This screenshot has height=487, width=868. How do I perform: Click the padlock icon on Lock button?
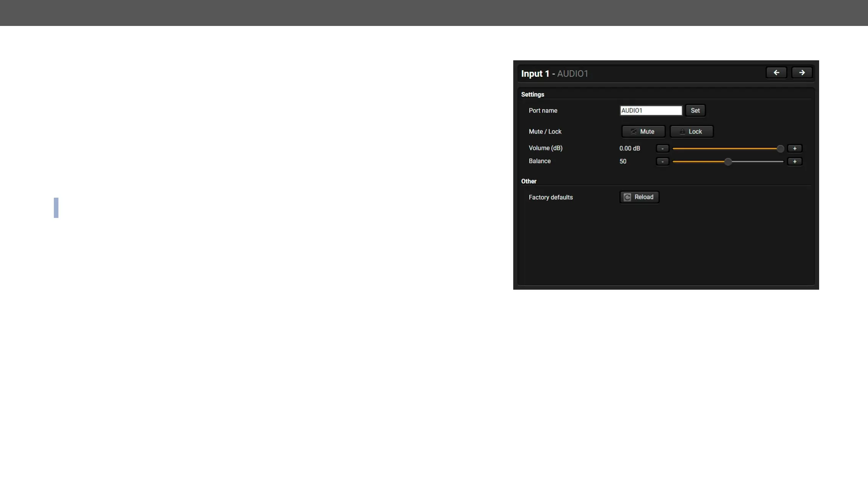coord(682,131)
